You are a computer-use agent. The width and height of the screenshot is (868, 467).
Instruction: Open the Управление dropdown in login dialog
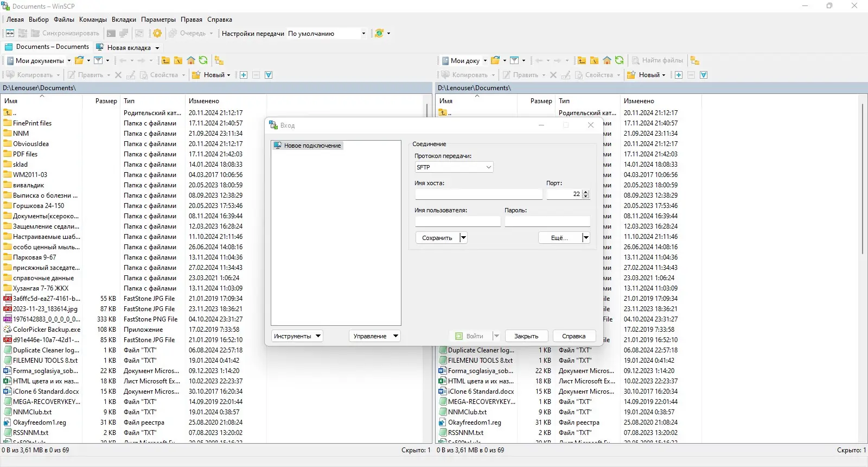coord(375,336)
